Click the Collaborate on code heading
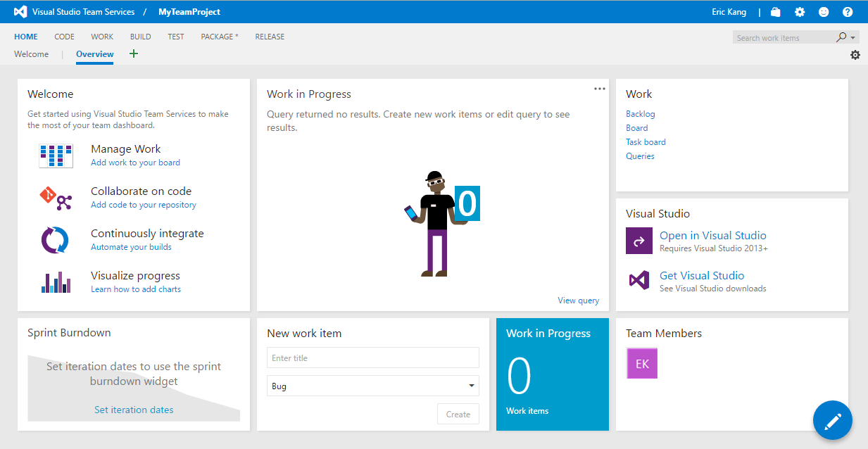This screenshot has height=449, width=868. (141, 191)
